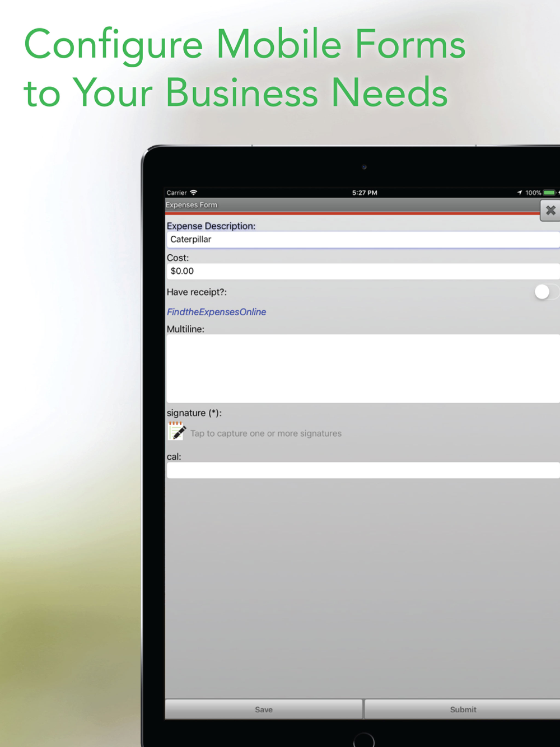Tap the Carrier label in status bar

[176, 193]
